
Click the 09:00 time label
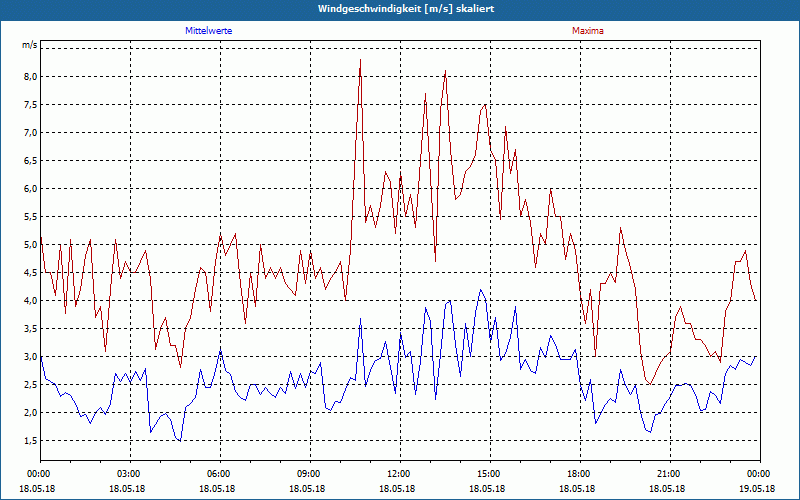[x=310, y=474]
